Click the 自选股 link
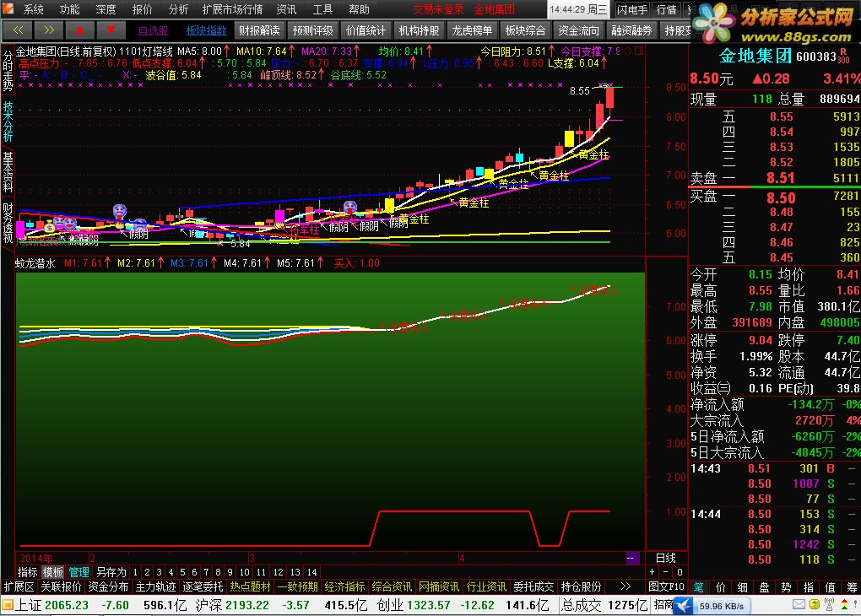The image size is (861, 616). coord(153,30)
